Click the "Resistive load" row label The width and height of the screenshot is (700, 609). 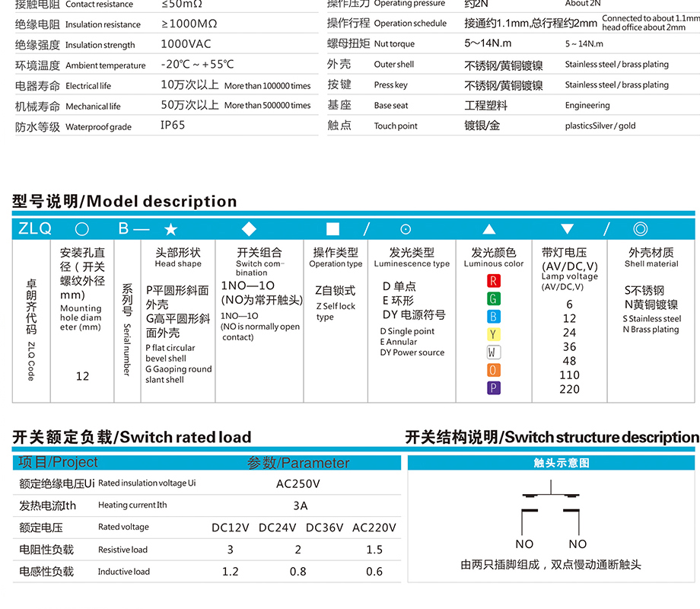click(x=123, y=550)
